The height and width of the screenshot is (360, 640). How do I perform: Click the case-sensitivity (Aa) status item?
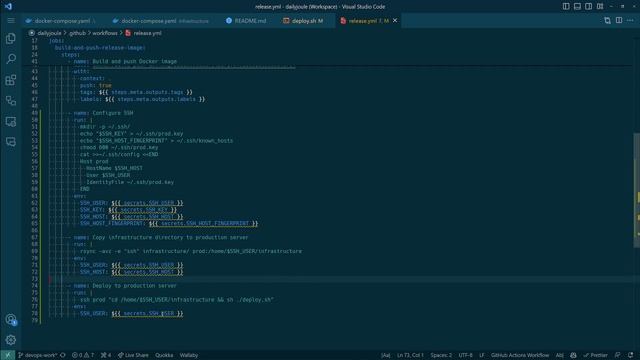coord(385,355)
